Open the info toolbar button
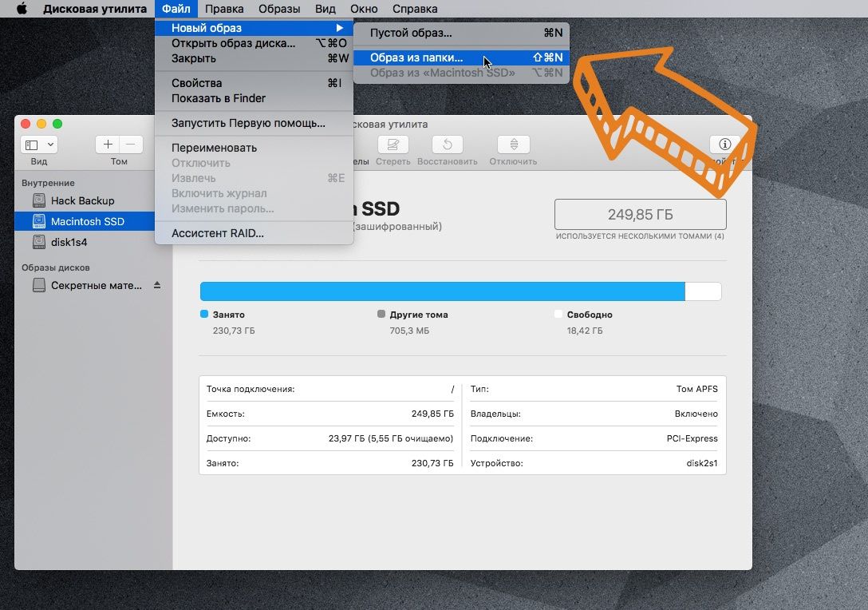868x610 pixels. (x=724, y=145)
